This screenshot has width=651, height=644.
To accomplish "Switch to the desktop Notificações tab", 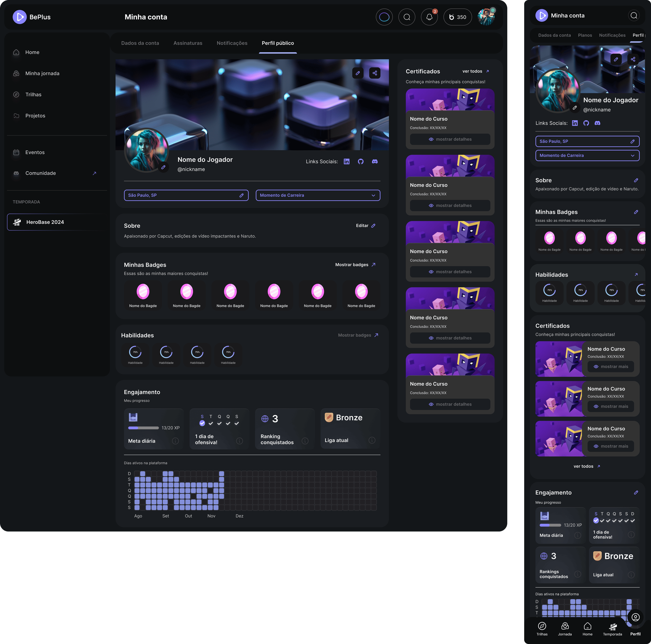I will point(232,43).
